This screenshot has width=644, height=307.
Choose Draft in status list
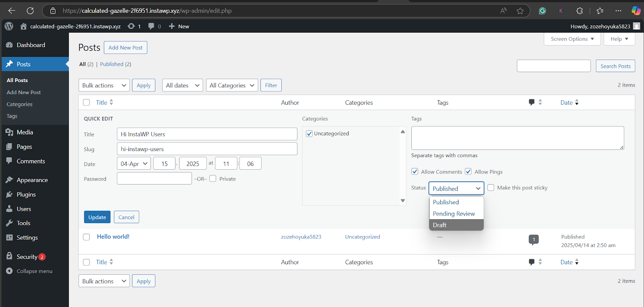[456, 225]
